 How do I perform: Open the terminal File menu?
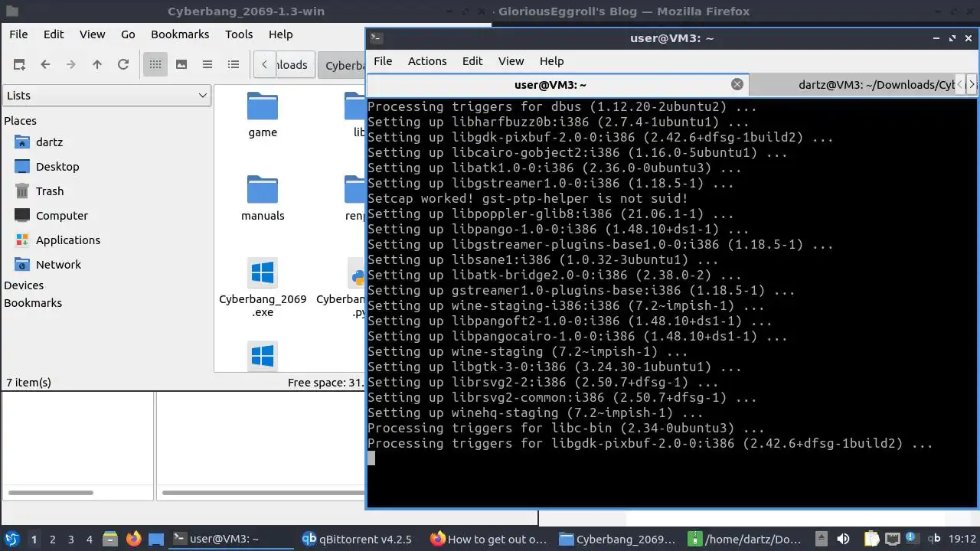tap(383, 61)
